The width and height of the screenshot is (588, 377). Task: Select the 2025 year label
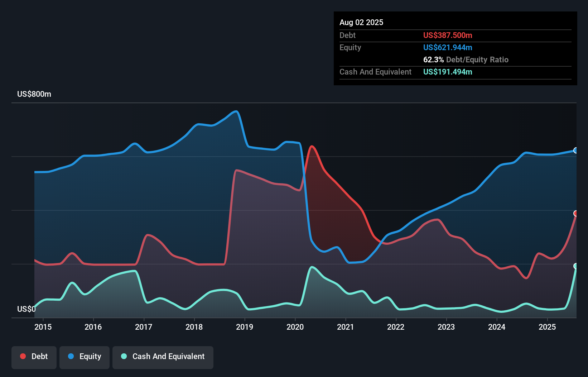pos(547,327)
